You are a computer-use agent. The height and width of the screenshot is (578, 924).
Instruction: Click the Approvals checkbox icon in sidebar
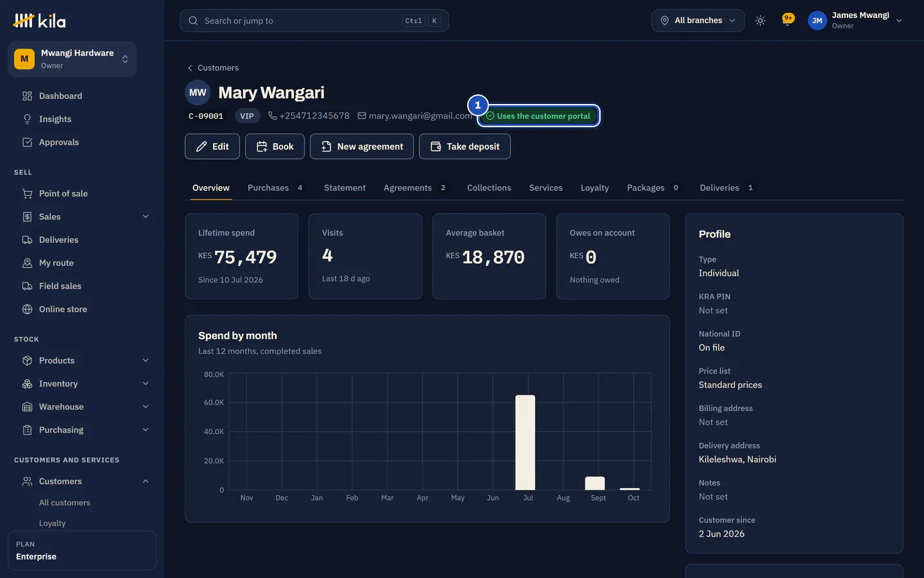tap(27, 142)
